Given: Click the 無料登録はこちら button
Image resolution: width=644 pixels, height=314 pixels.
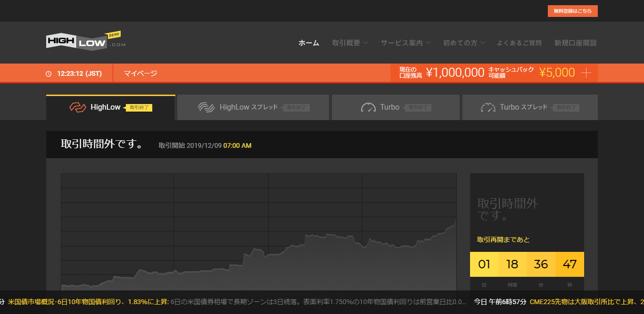Looking at the screenshot, I should [573, 11].
